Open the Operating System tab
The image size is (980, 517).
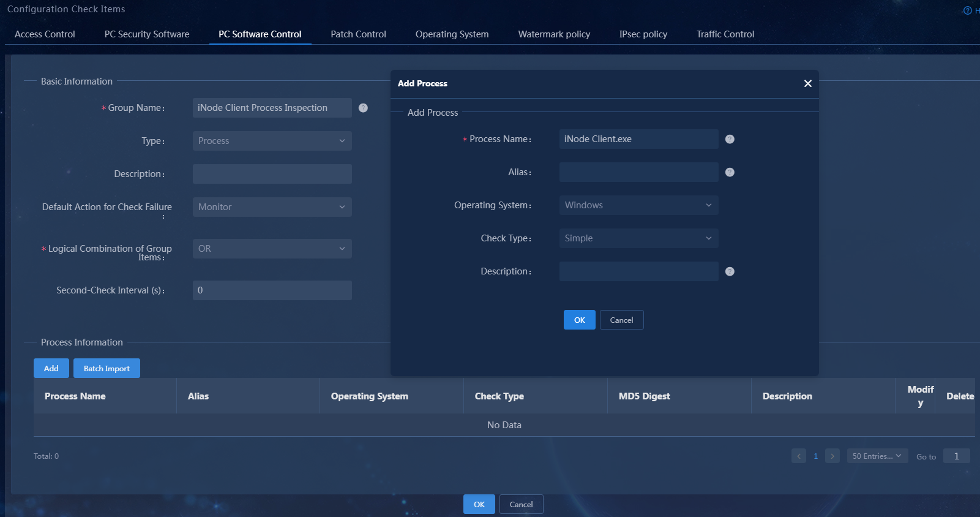pos(452,34)
